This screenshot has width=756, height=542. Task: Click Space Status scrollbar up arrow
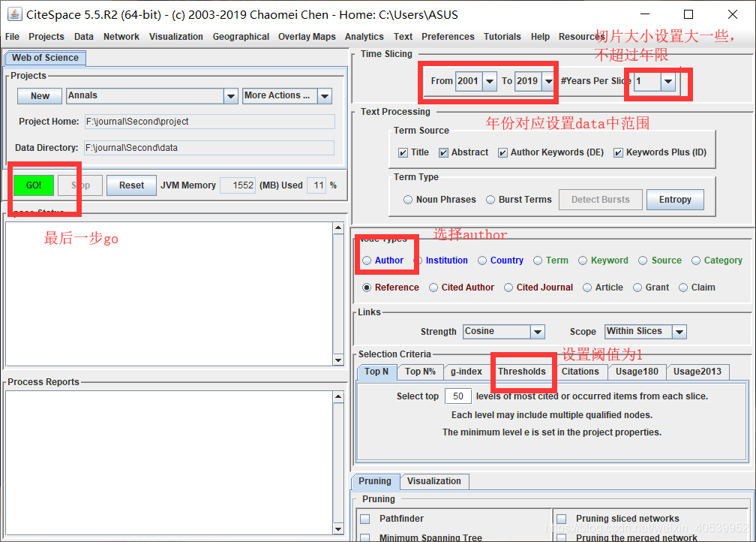point(338,227)
